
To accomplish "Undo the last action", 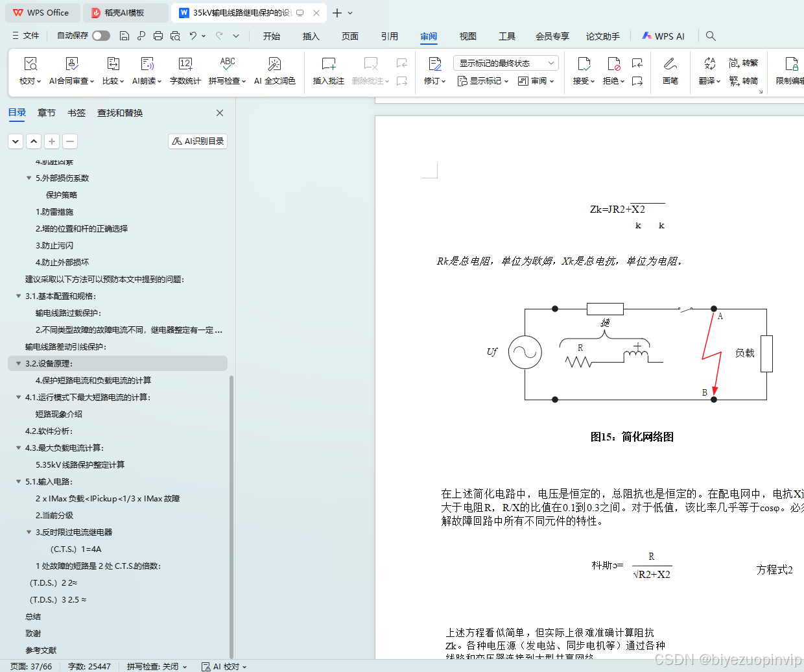I will click(x=193, y=36).
